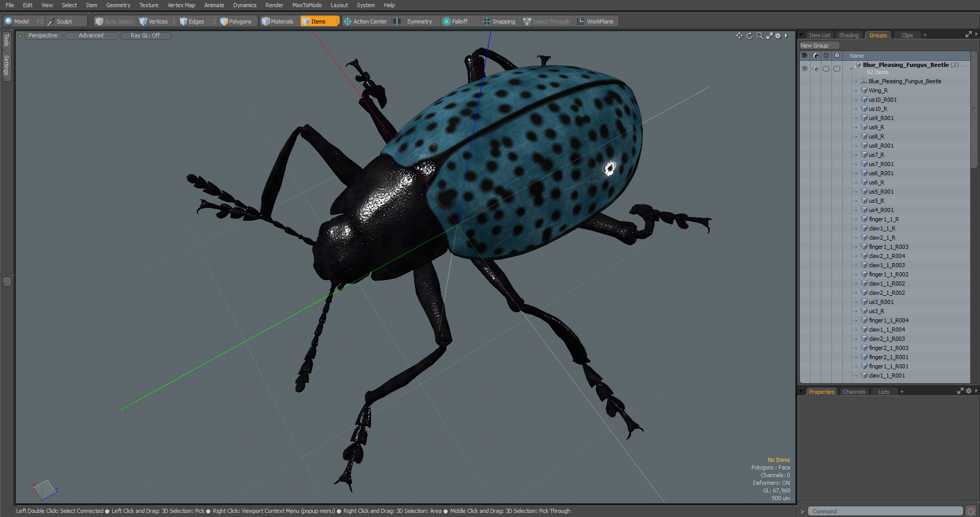
Task: Add a new tab next to Clips
Action: coord(925,35)
